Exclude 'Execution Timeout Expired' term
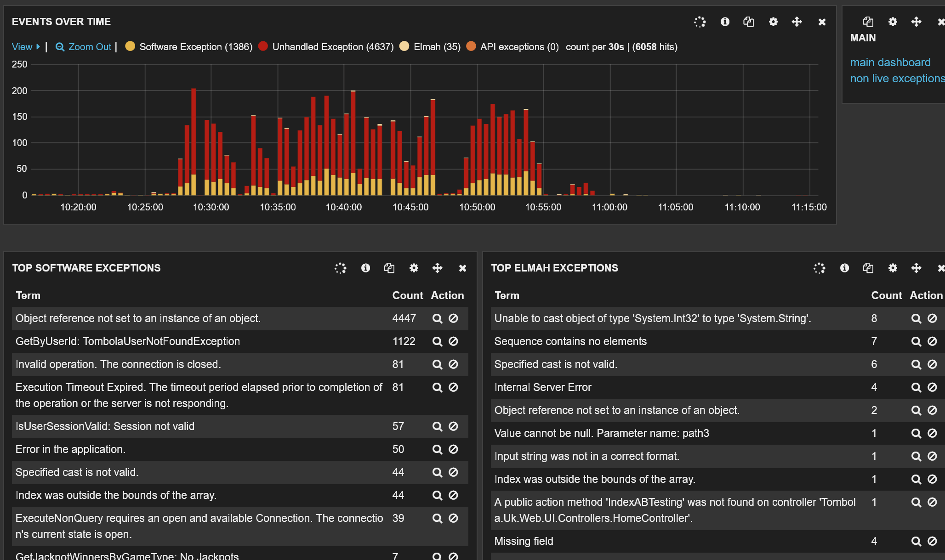Image resolution: width=945 pixels, height=560 pixels. pos(453,387)
